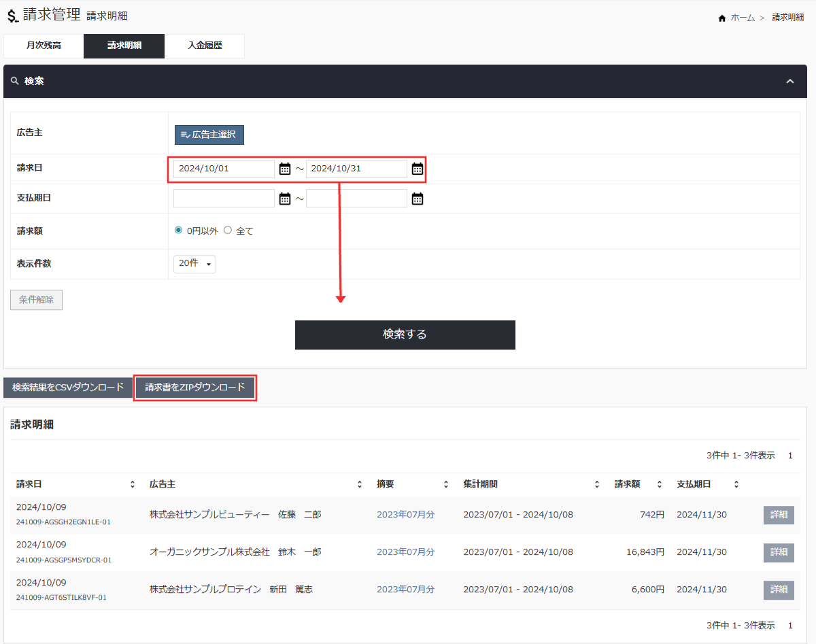Click the 検索結果をCSVダウンロード button
The image size is (816, 644).
click(68, 388)
